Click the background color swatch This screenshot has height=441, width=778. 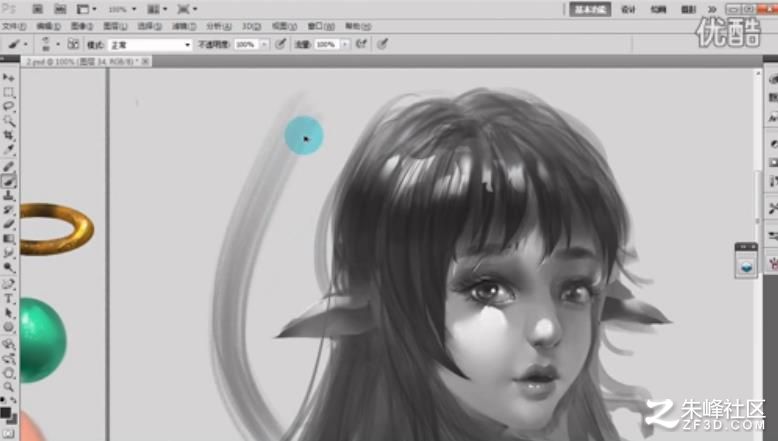12,419
